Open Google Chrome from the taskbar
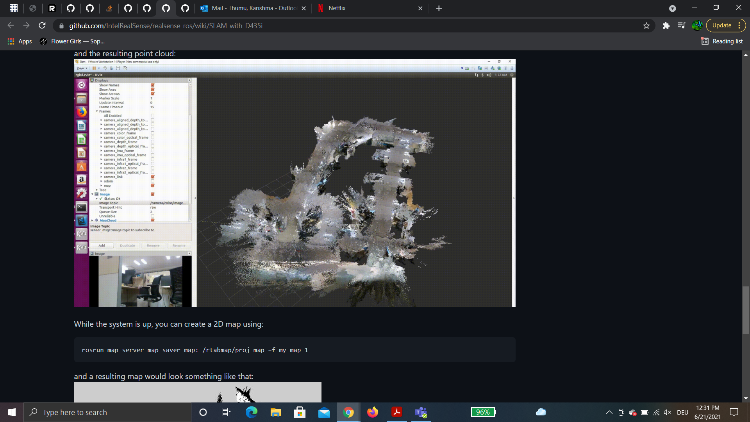The height and width of the screenshot is (422, 750). (348, 412)
